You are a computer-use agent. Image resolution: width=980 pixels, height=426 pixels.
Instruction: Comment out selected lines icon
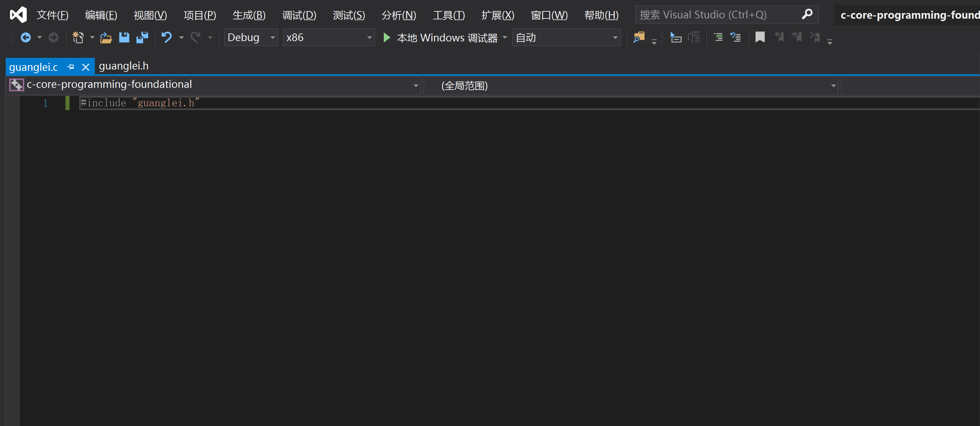point(718,37)
